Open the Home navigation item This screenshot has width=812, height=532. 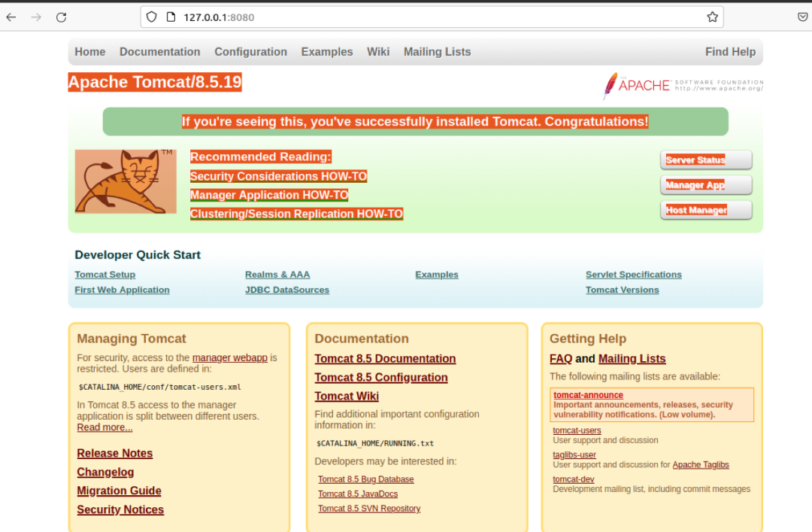click(x=90, y=52)
